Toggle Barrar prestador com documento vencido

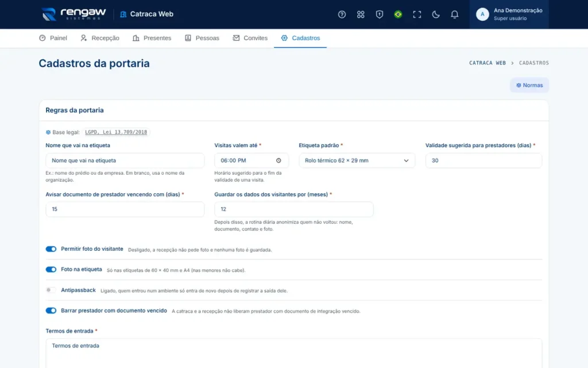pyautogui.click(x=51, y=310)
